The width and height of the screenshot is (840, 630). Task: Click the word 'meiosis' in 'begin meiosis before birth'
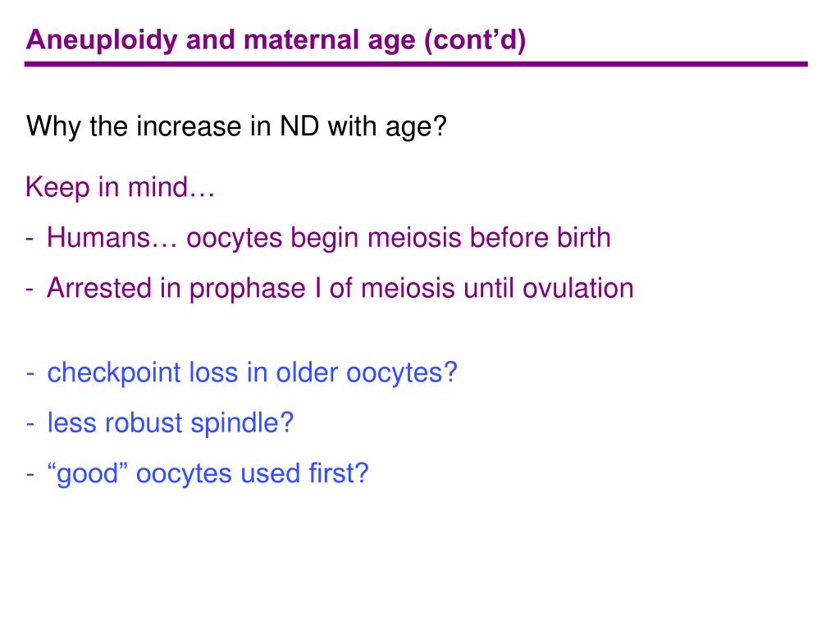414,237
